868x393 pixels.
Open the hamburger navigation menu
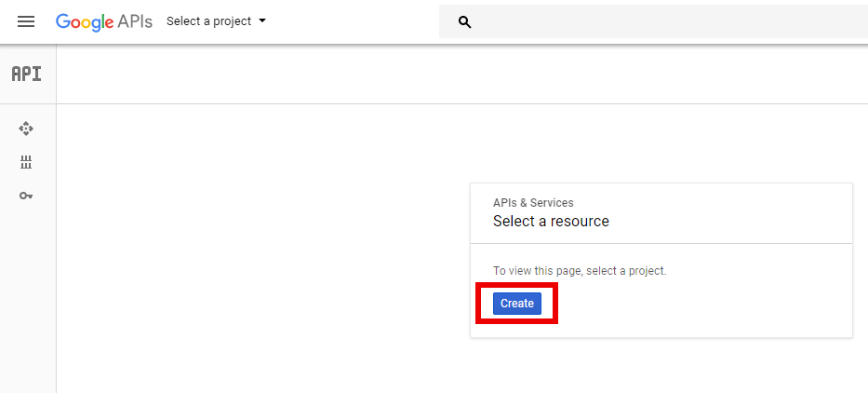point(26,21)
